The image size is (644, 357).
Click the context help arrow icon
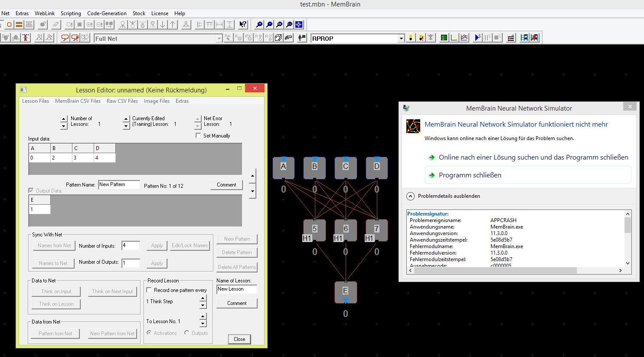pos(243,25)
